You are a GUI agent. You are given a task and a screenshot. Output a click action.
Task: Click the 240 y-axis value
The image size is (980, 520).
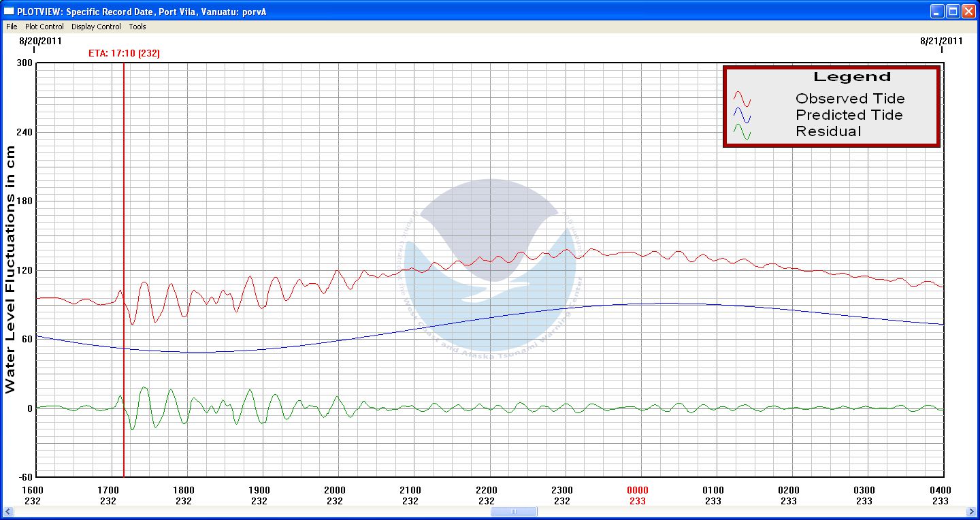[25, 132]
